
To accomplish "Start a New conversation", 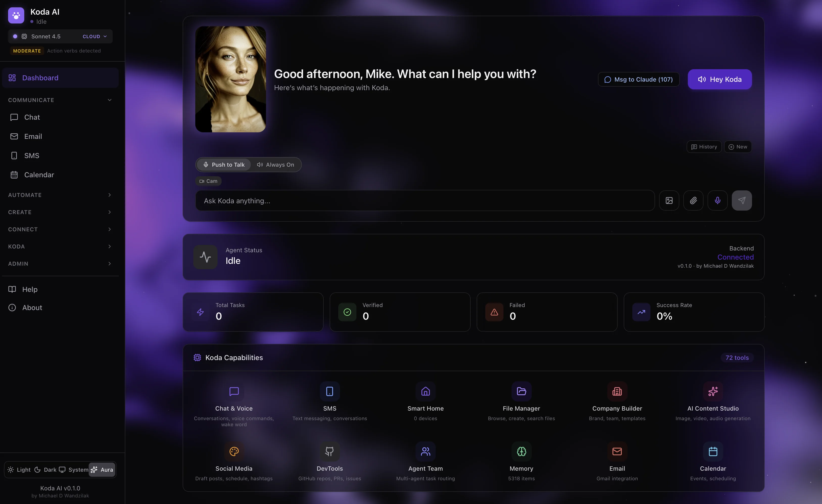I will coord(738,147).
